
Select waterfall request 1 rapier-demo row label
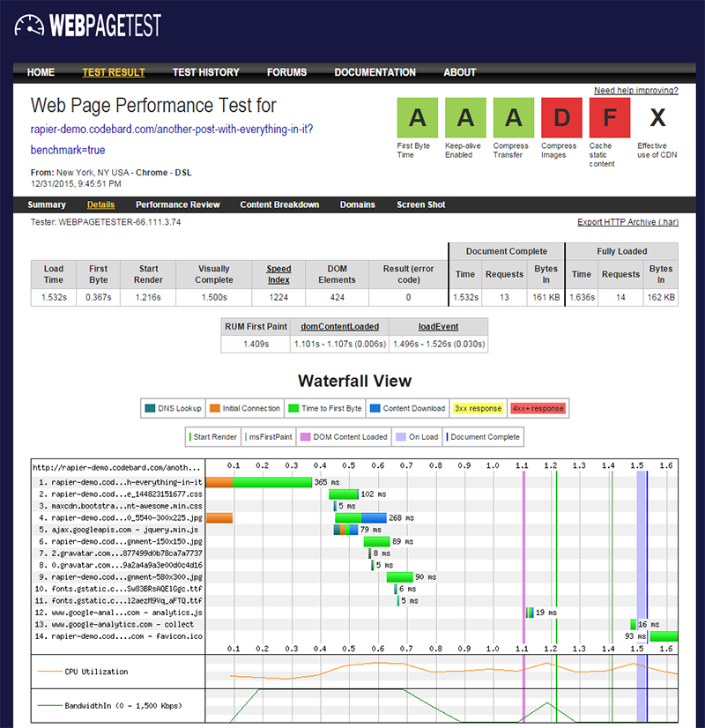pyautogui.click(x=121, y=482)
